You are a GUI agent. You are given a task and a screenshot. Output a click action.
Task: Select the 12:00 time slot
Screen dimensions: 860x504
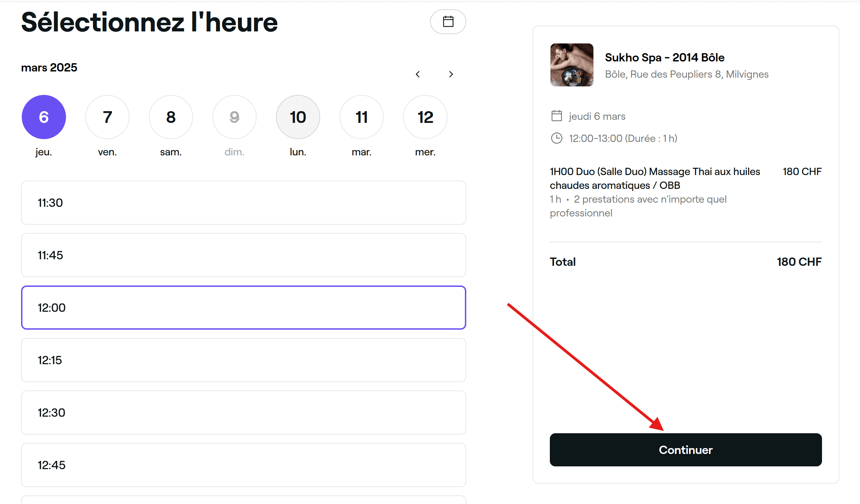click(243, 308)
